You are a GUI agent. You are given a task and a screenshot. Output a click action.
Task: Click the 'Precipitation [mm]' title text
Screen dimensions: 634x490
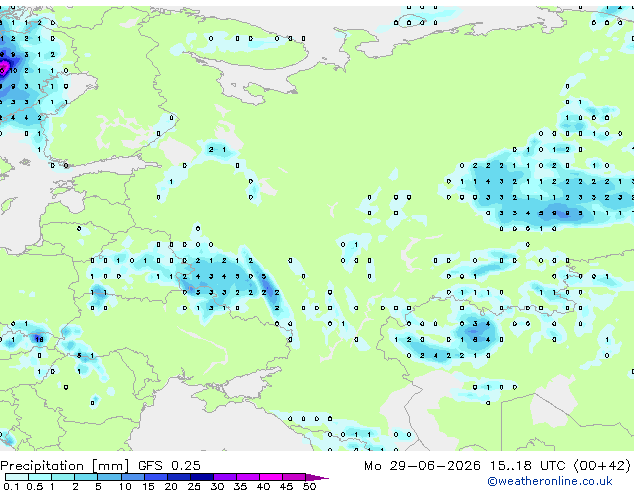point(65,466)
